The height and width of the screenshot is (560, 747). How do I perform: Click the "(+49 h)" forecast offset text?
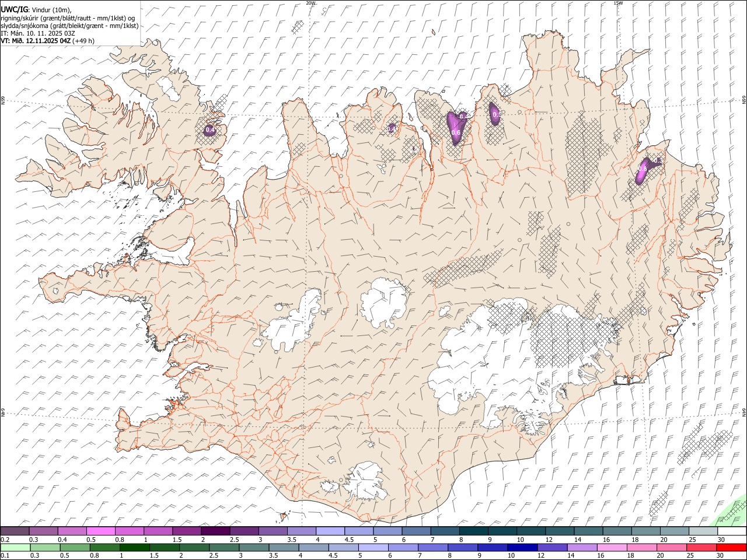click(x=83, y=41)
